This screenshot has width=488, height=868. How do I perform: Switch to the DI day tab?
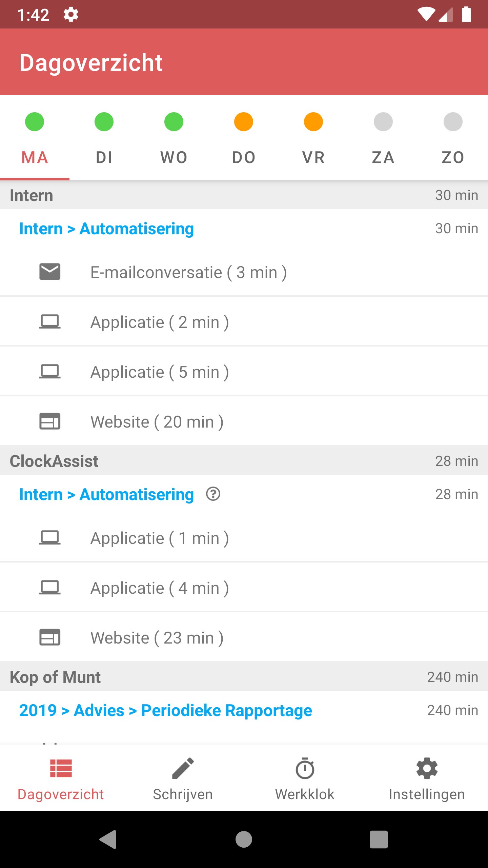(104, 157)
